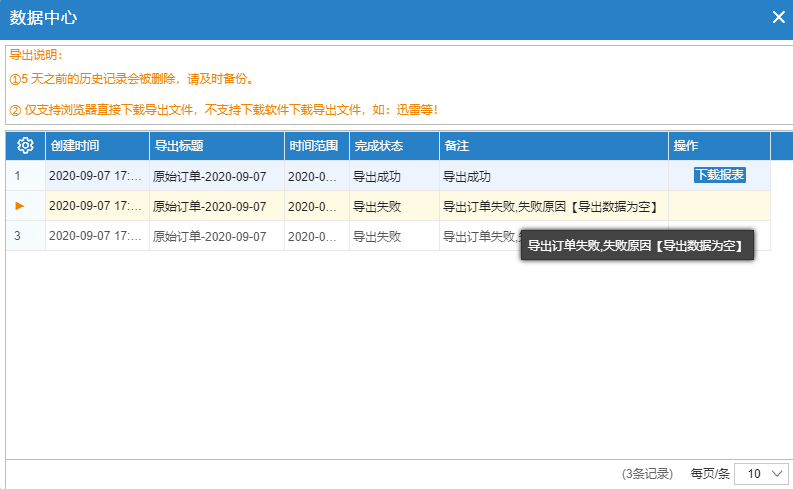Image resolution: width=793 pixels, height=489 pixels.
Task: Click the highlighted row's 导出数据为空 remark
Action: 551,206
